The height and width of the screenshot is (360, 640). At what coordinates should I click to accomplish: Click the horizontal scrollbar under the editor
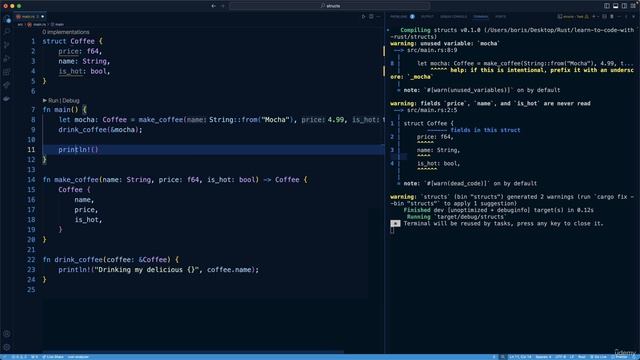point(193,351)
